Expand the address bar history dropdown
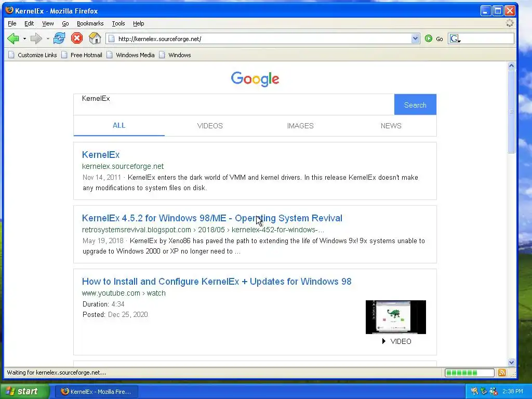Viewport: 532px width, 399px height. (x=415, y=38)
